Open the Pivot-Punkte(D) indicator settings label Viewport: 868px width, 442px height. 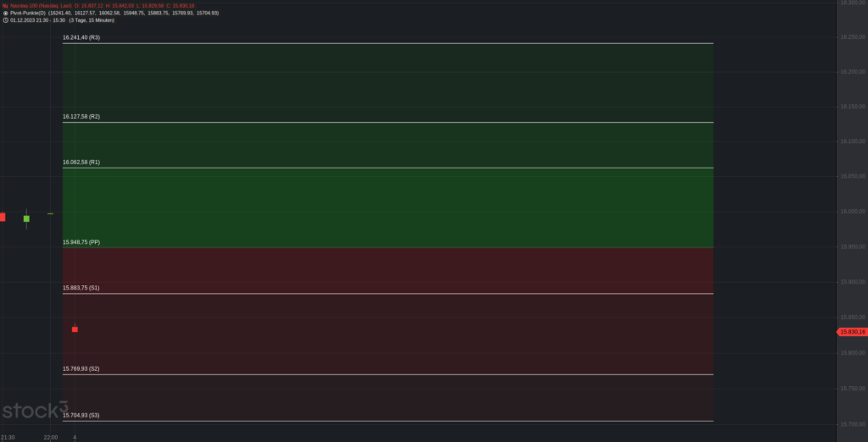point(28,13)
